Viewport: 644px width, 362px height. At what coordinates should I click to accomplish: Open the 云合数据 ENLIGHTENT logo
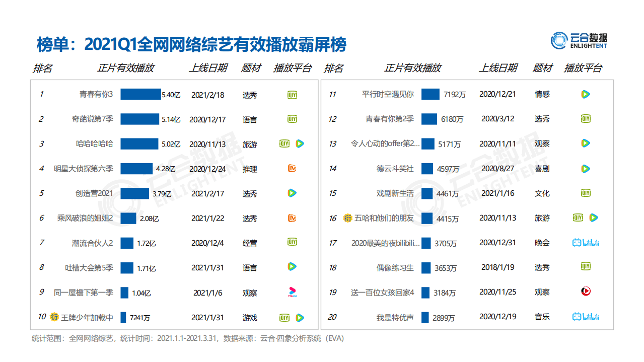pyautogui.click(x=580, y=40)
